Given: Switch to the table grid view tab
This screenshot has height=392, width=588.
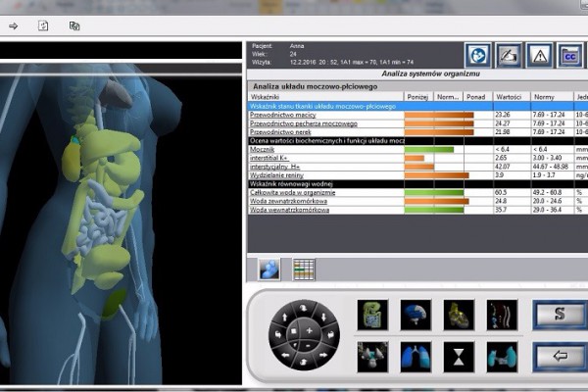Looking at the screenshot, I should pyautogui.click(x=304, y=268).
